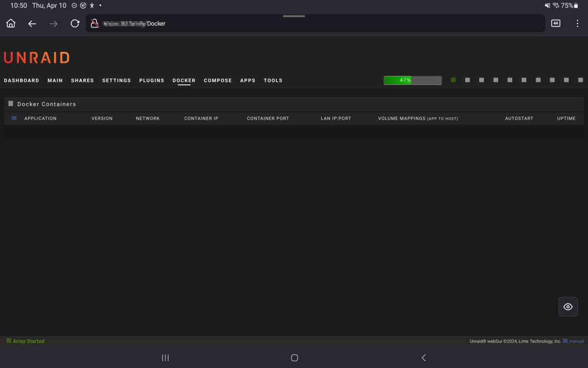Click the icon beside Docker Containers title
The height and width of the screenshot is (368, 588).
[x=11, y=104]
